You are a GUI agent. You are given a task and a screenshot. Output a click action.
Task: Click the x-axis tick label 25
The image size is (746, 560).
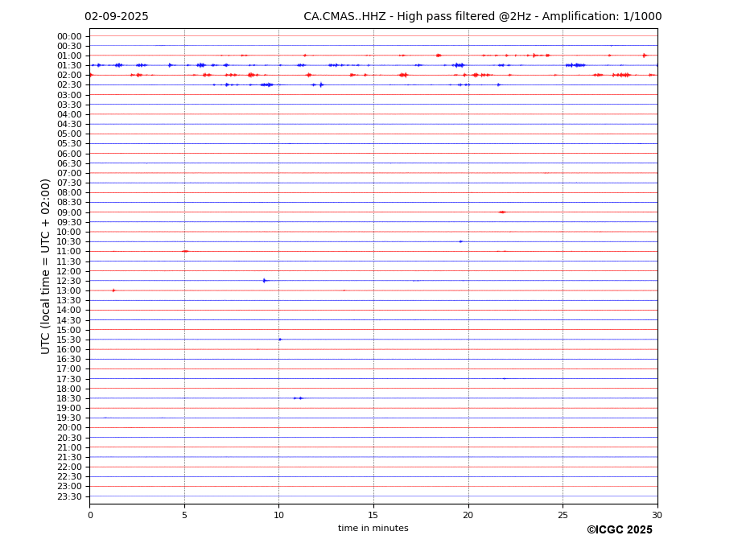563,515
